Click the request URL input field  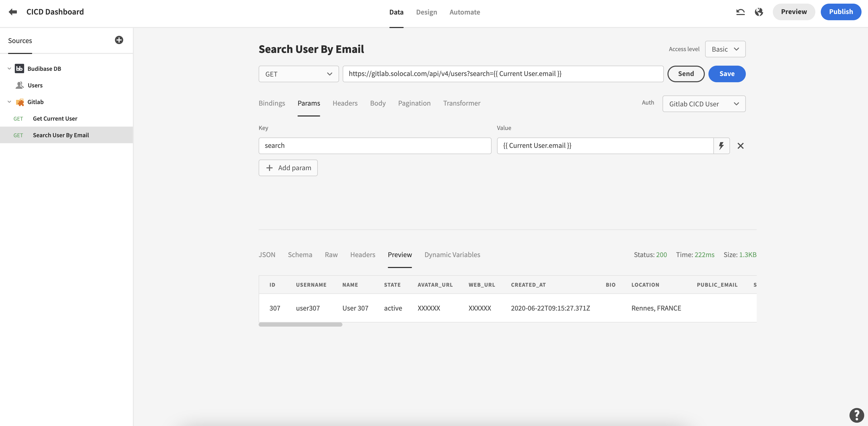pos(502,74)
